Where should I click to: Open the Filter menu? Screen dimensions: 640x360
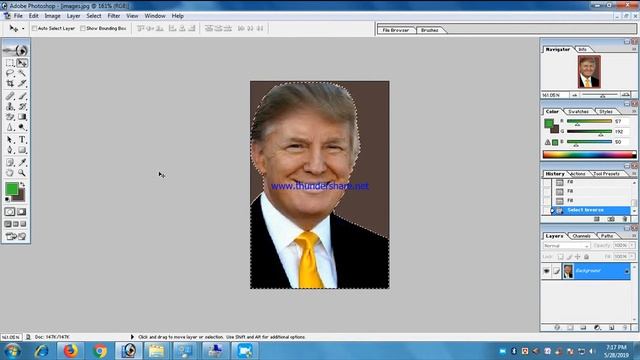pos(113,16)
